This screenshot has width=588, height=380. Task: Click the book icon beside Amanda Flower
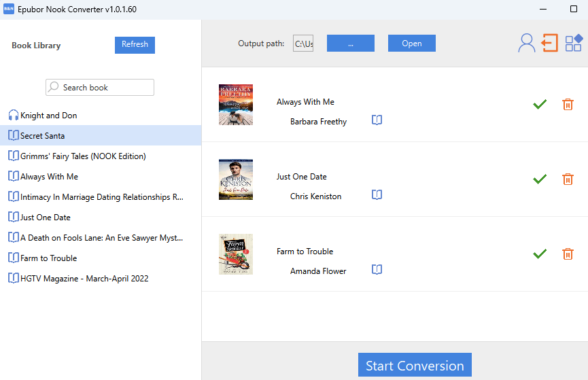377,269
